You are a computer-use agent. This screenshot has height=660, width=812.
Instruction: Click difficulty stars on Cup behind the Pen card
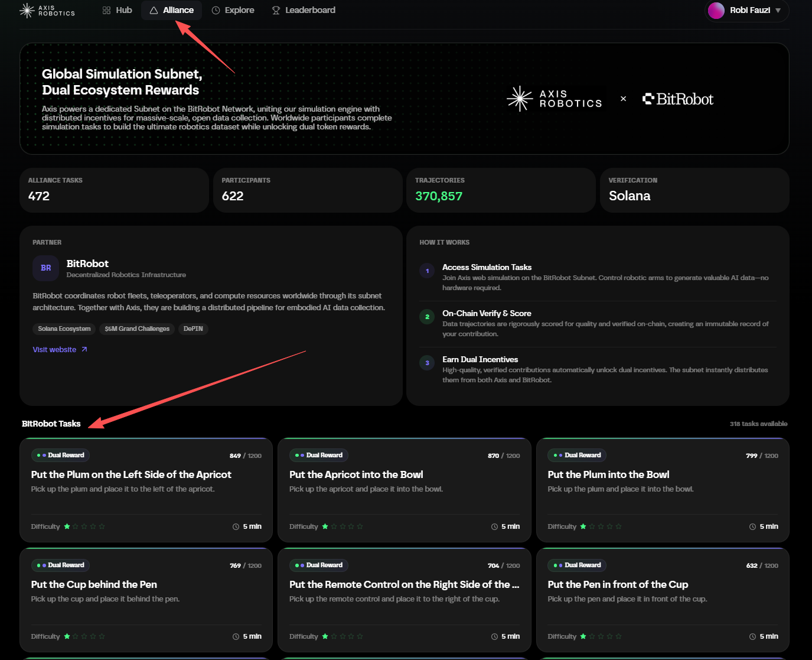click(84, 636)
